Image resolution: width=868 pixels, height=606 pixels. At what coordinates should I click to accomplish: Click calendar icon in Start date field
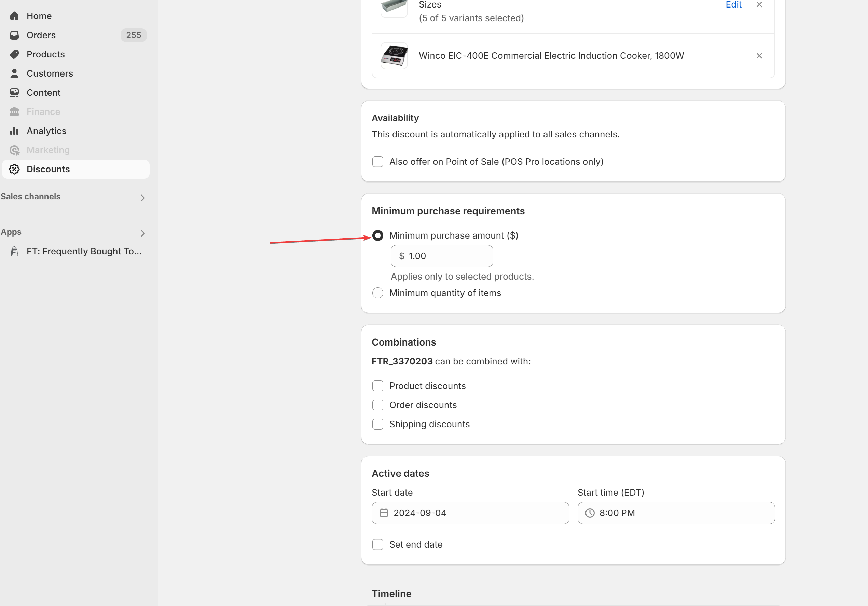[384, 513]
